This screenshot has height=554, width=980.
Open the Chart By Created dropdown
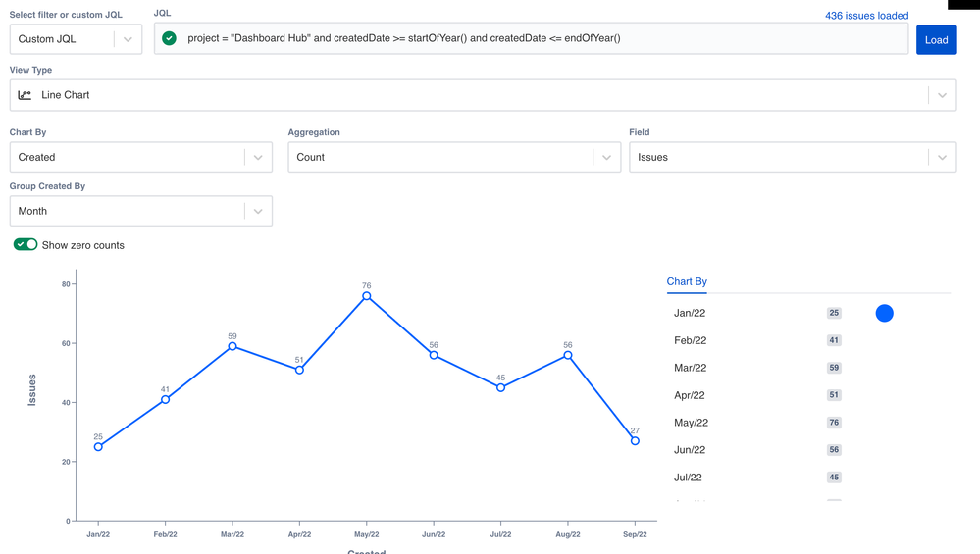258,157
